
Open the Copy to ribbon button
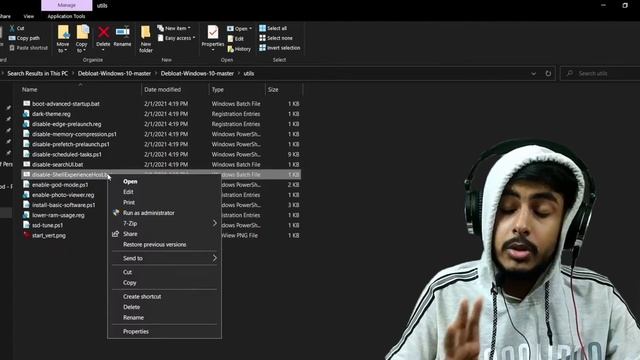coord(82,38)
